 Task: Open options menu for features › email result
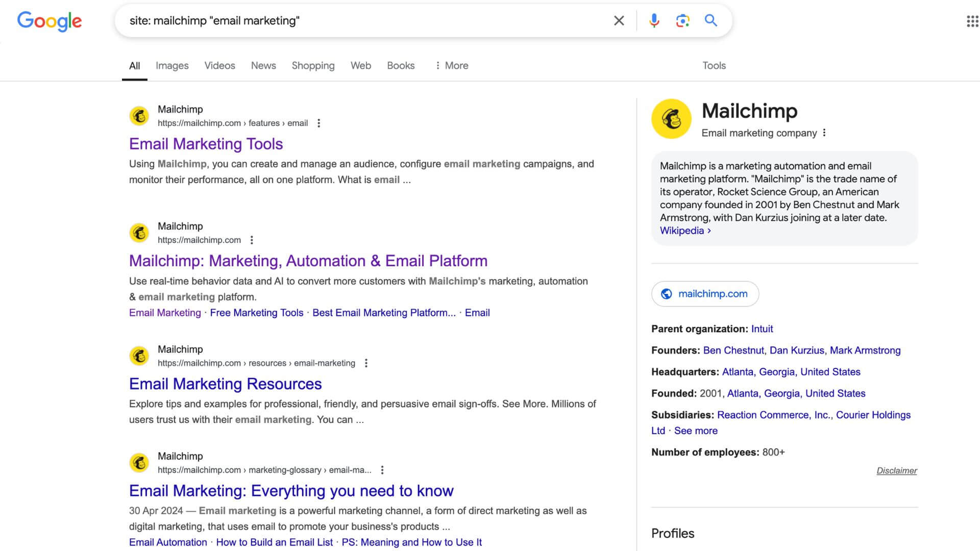click(318, 123)
